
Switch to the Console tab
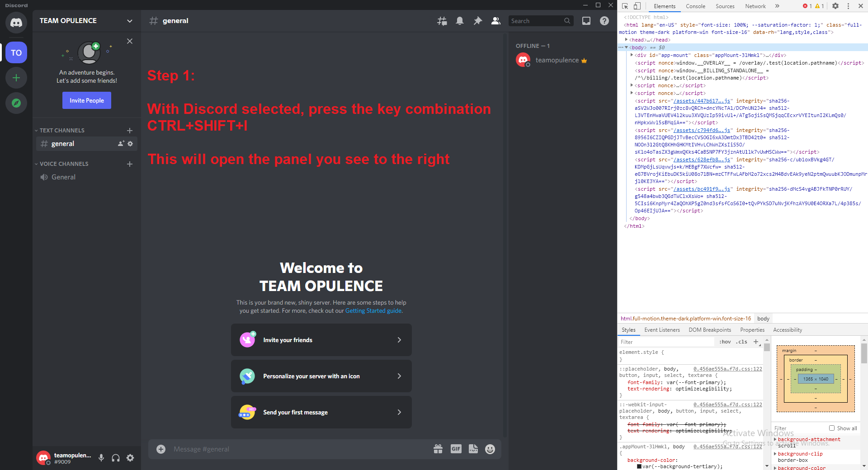tap(695, 6)
